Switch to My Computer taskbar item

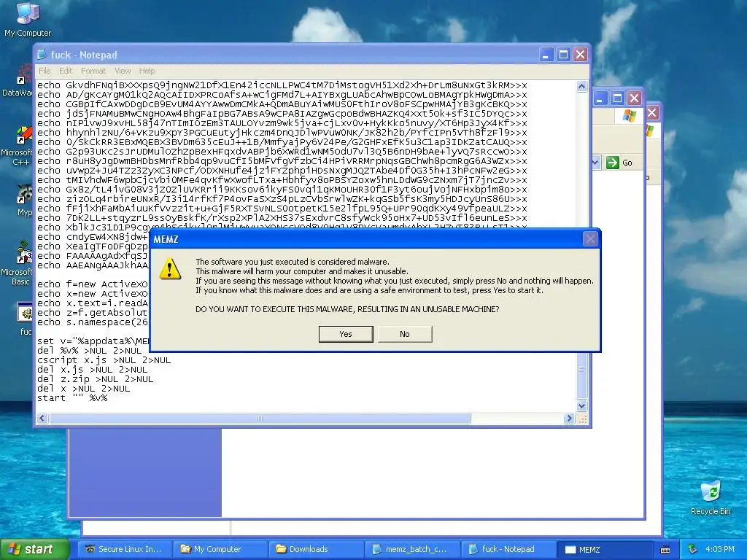[219, 549]
